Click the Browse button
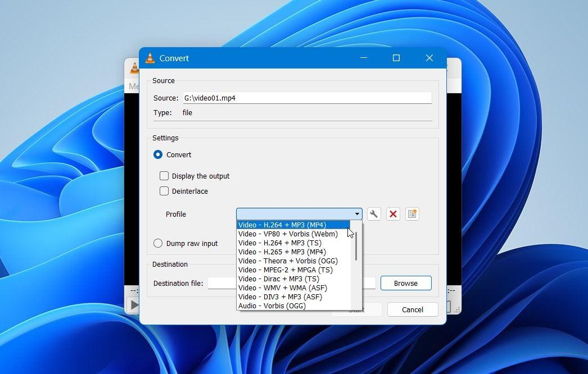Image resolution: width=588 pixels, height=374 pixels. click(405, 283)
